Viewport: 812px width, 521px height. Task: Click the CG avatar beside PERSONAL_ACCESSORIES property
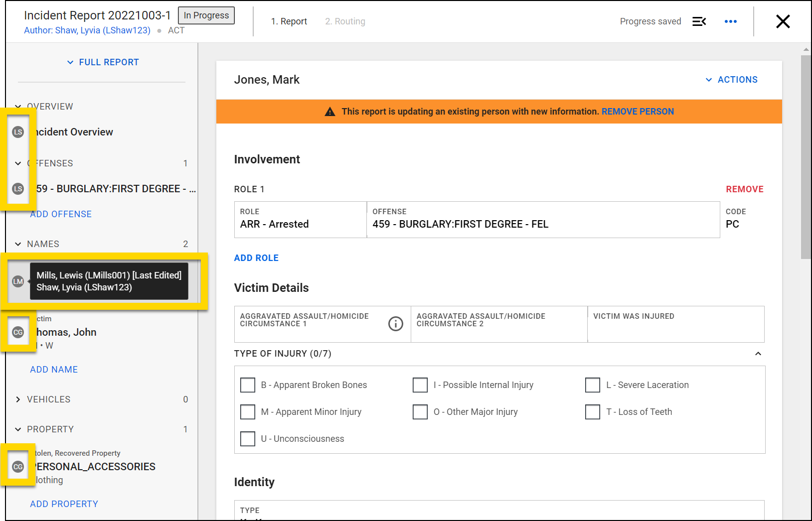[18, 467]
